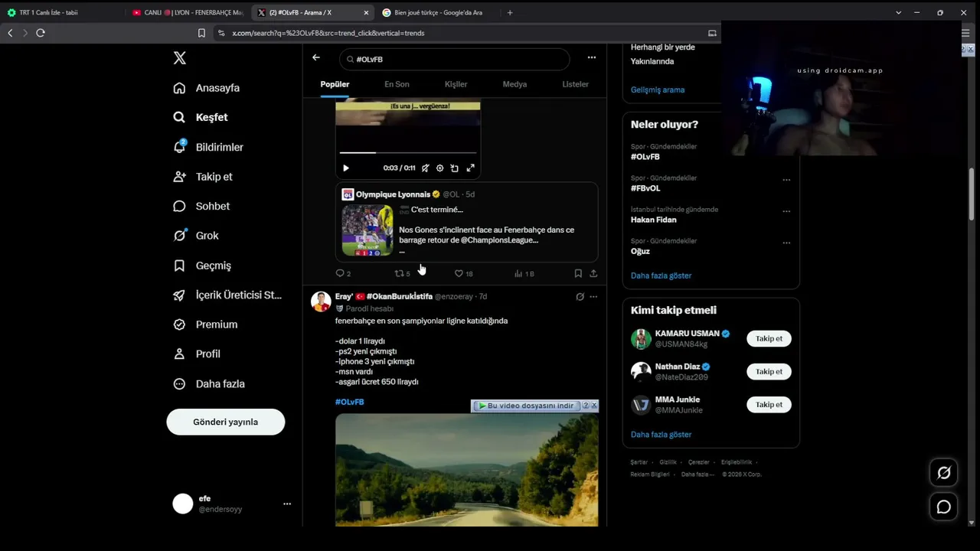Open the quoted Olympique Lyonnais post
Screen dimensions: 980x551
466,222
